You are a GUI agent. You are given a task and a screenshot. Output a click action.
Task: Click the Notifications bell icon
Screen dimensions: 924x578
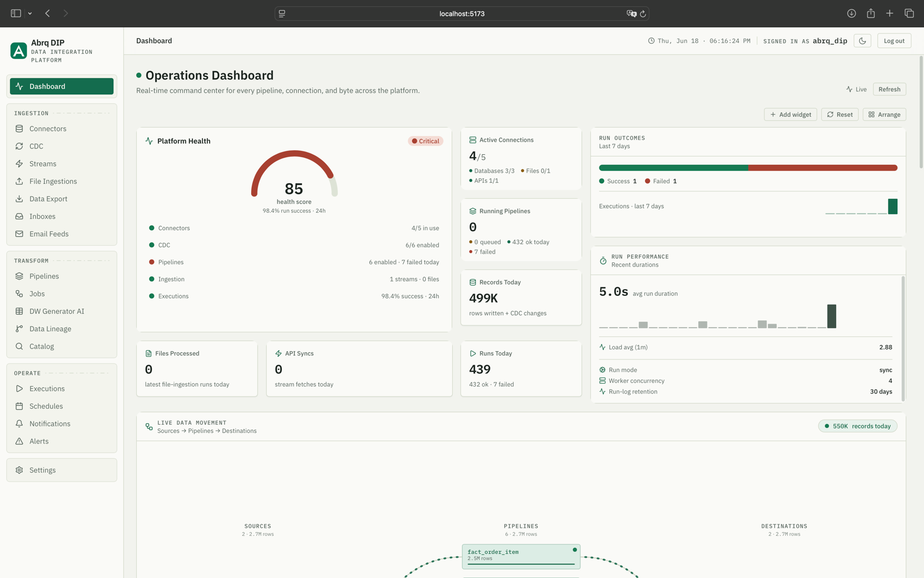tap(19, 424)
